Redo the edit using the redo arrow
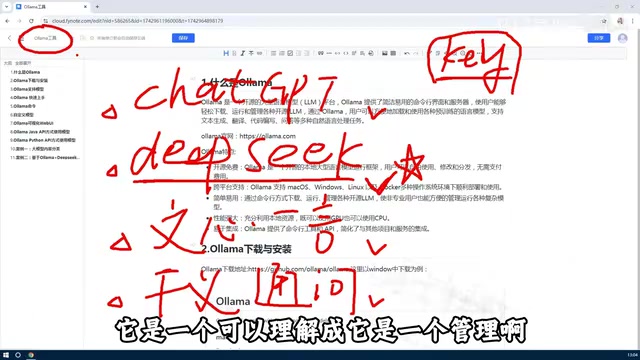Image resolution: width=640 pixels, height=360 pixels. click(x=416, y=53)
